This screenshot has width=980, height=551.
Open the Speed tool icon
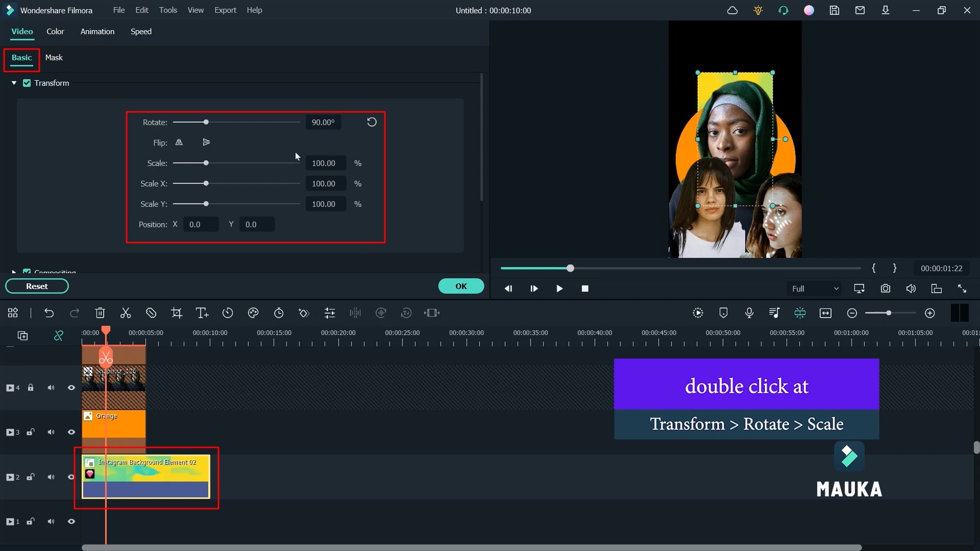coord(228,313)
